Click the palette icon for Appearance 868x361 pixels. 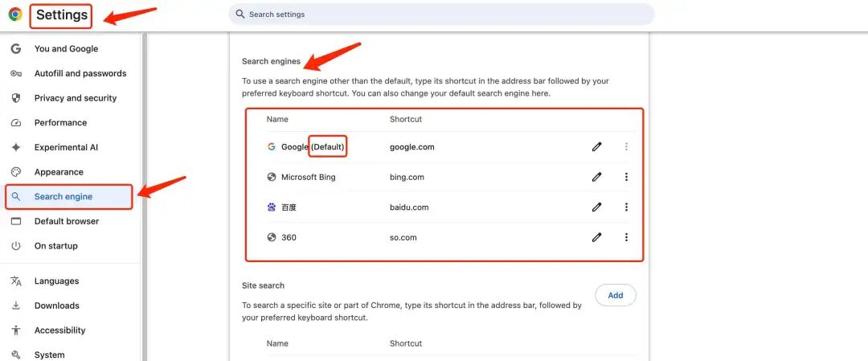[x=16, y=172]
